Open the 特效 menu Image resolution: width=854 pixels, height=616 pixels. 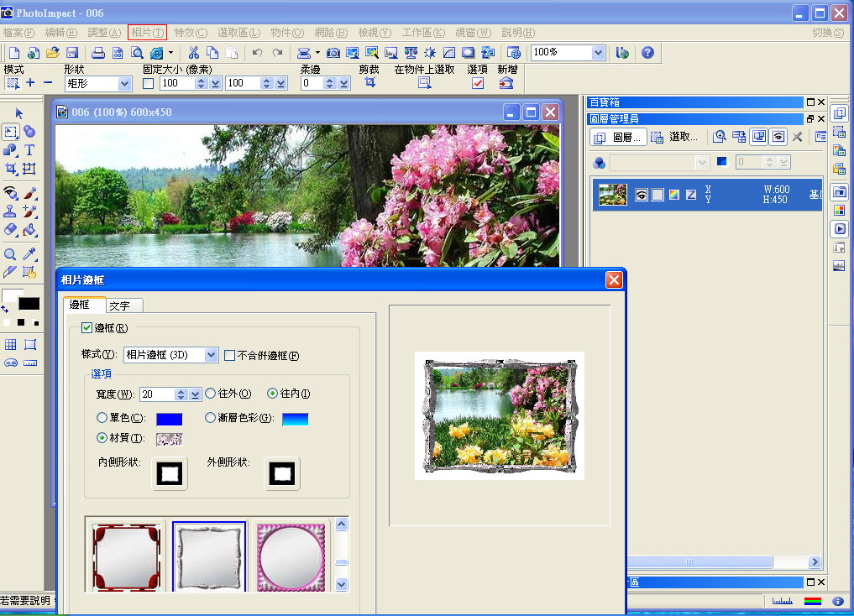click(190, 33)
